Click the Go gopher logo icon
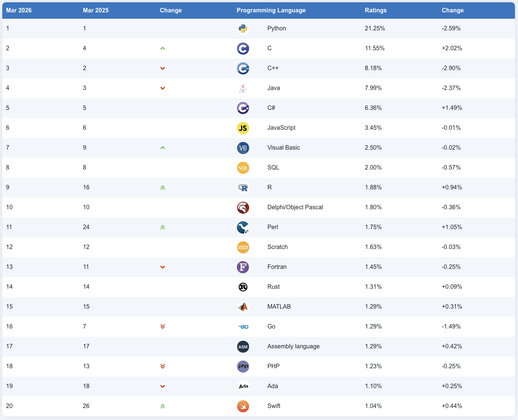This screenshot has height=420, width=518. (243, 327)
